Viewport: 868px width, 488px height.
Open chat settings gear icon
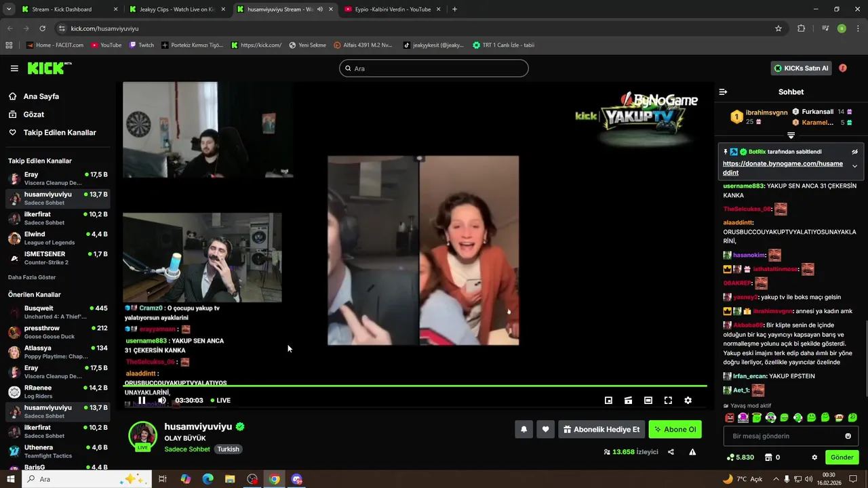[814, 457]
